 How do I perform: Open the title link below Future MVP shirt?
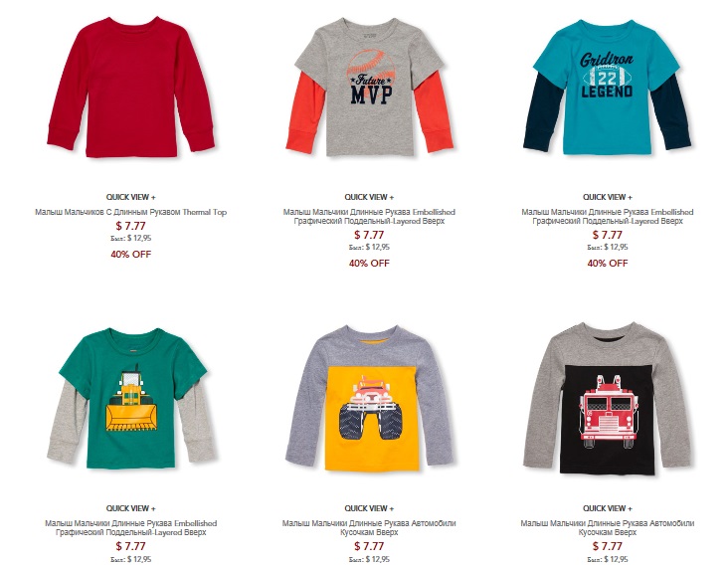[369, 216]
